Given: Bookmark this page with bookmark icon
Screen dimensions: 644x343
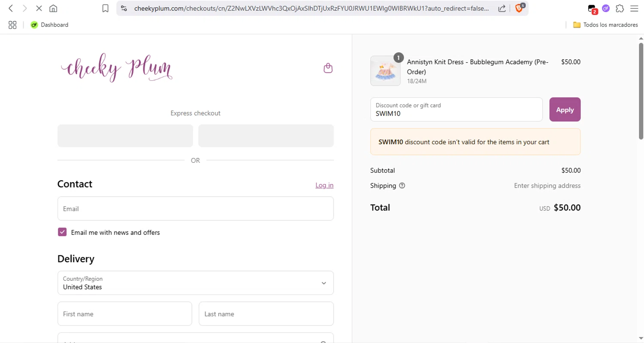Looking at the screenshot, I should tap(105, 8).
